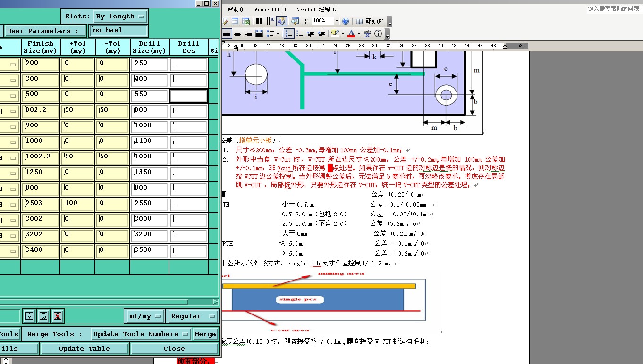This screenshot has width=643, height=364.
Task: Click the red crossed-out icon
Action: tap(58, 316)
